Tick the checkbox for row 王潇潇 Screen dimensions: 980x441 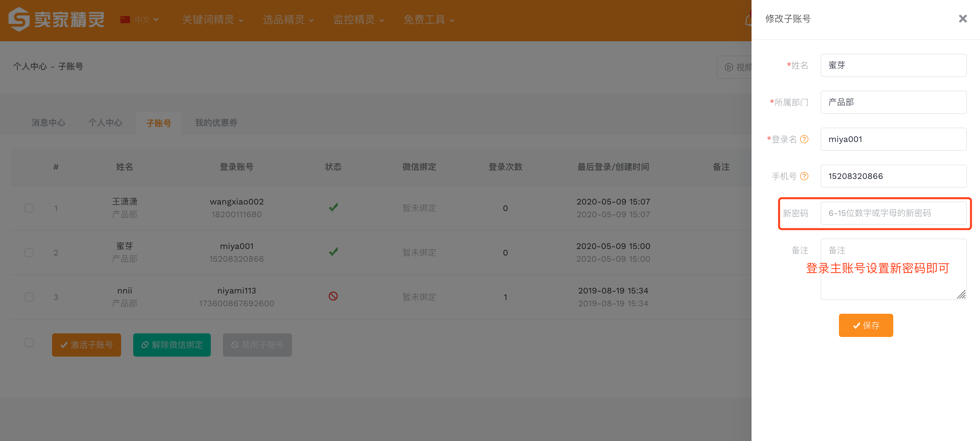(29, 208)
